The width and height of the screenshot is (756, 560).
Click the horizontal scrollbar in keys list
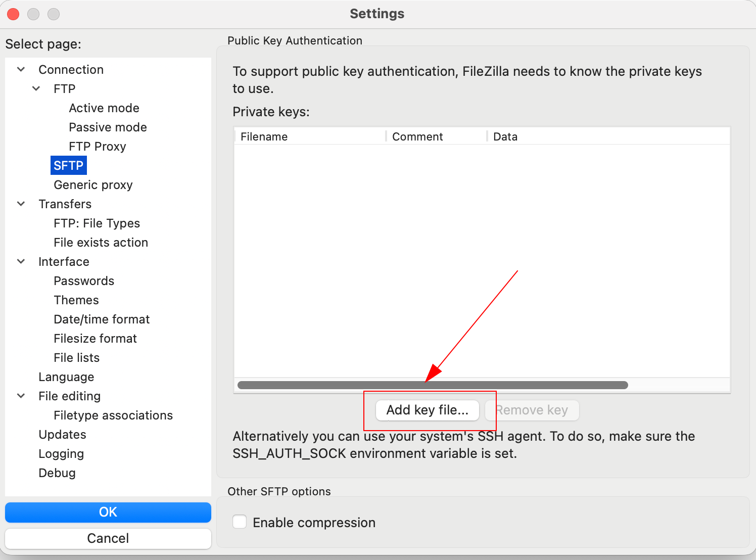pyautogui.click(x=433, y=385)
